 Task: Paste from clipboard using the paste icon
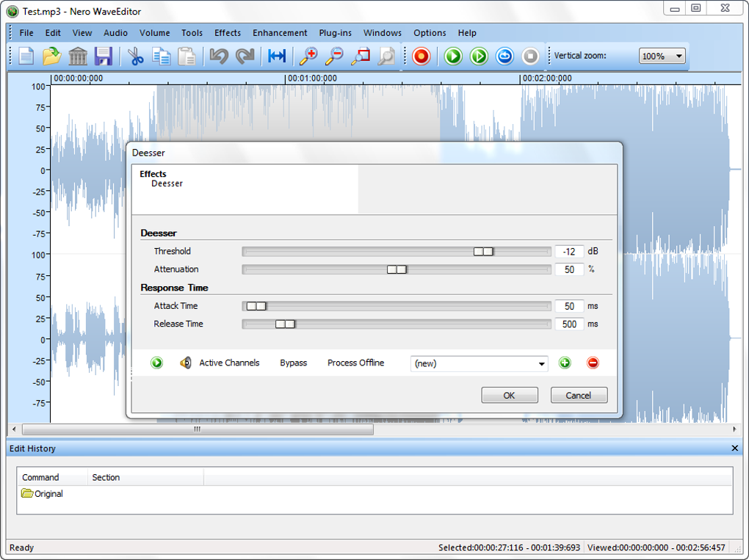pyautogui.click(x=187, y=57)
